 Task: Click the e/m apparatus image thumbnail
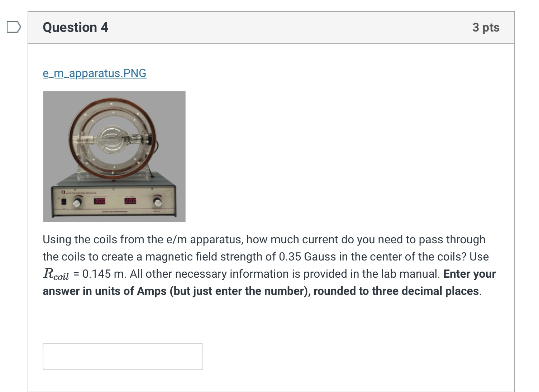114,156
